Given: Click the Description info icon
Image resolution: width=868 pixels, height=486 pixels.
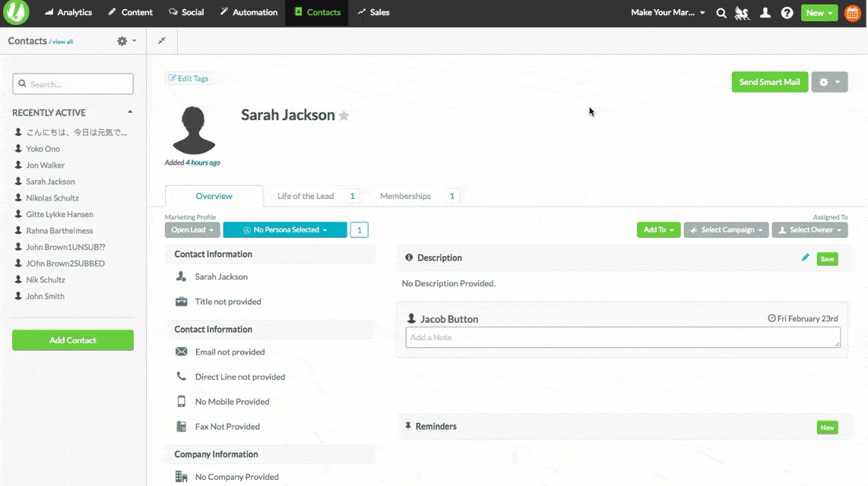Looking at the screenshot, I should [x=408, y=257].
